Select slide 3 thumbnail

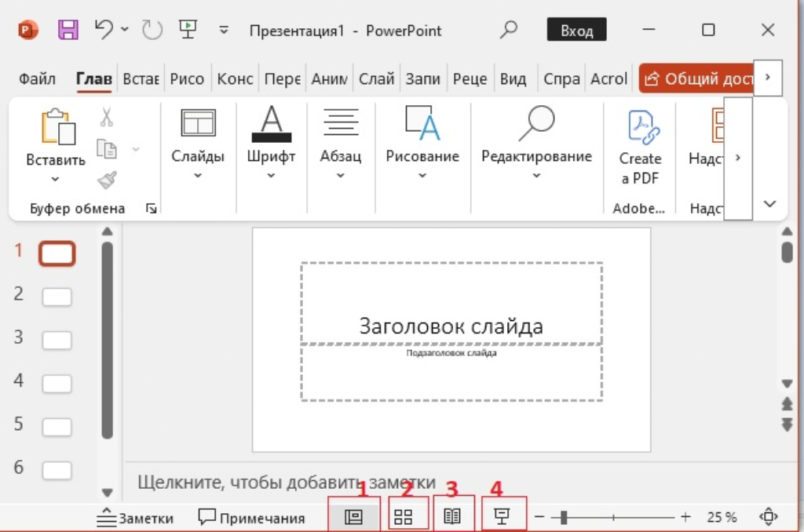[57, 341]
